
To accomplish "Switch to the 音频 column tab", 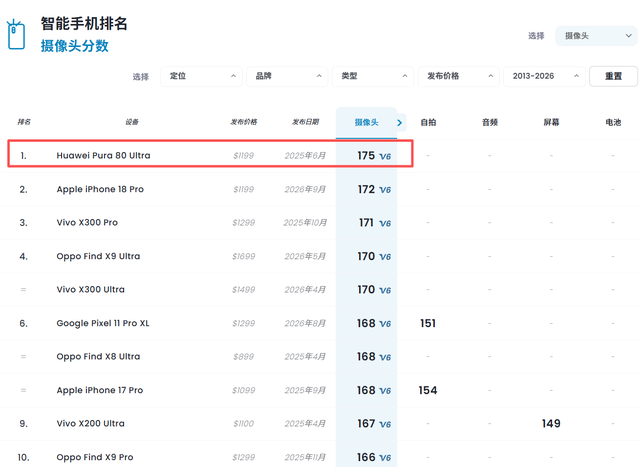I will [x=490, y=122].
